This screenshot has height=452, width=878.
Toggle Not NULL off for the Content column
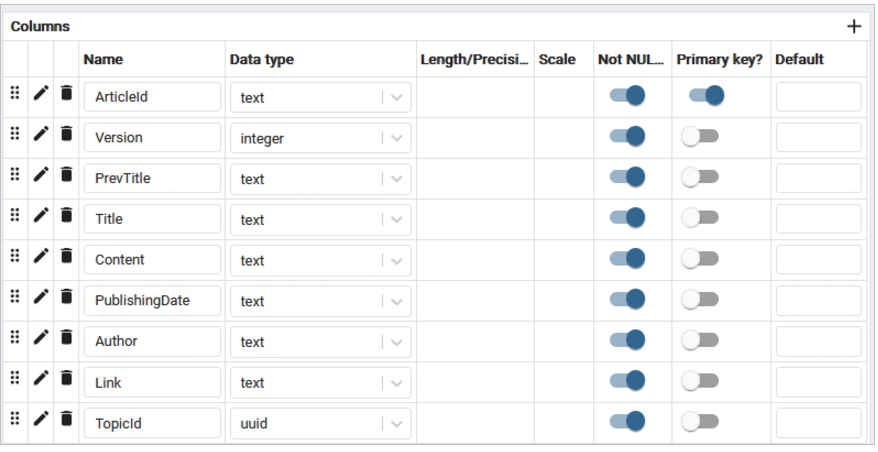pyautogui.click(x=627, y=259)
